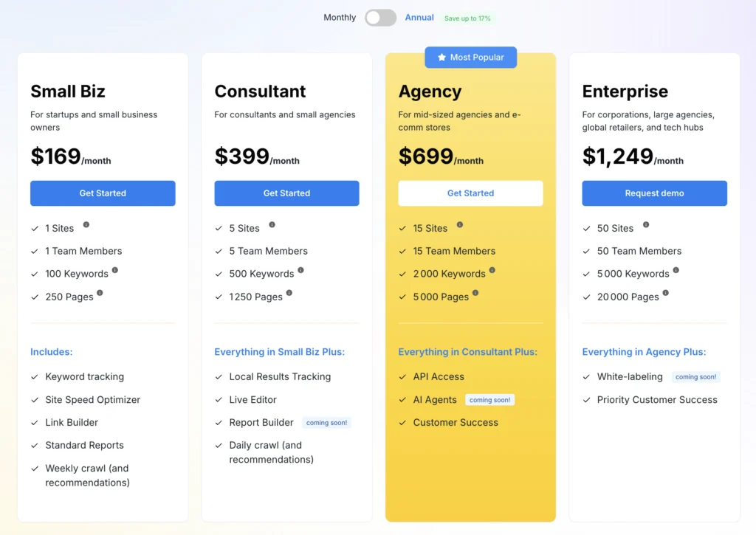Click the Save up to 17% badge
The image size is (756, 535).
[467, 18]
